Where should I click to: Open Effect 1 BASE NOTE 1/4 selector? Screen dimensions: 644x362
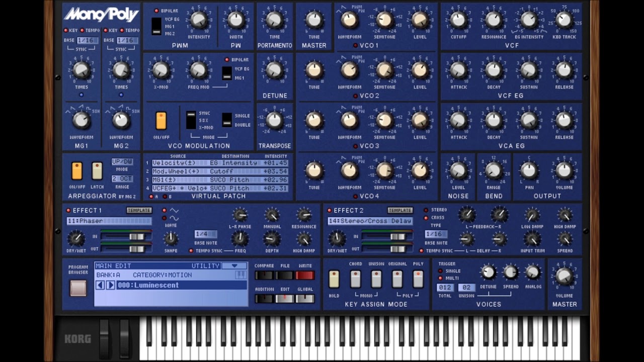coord(205,234)
